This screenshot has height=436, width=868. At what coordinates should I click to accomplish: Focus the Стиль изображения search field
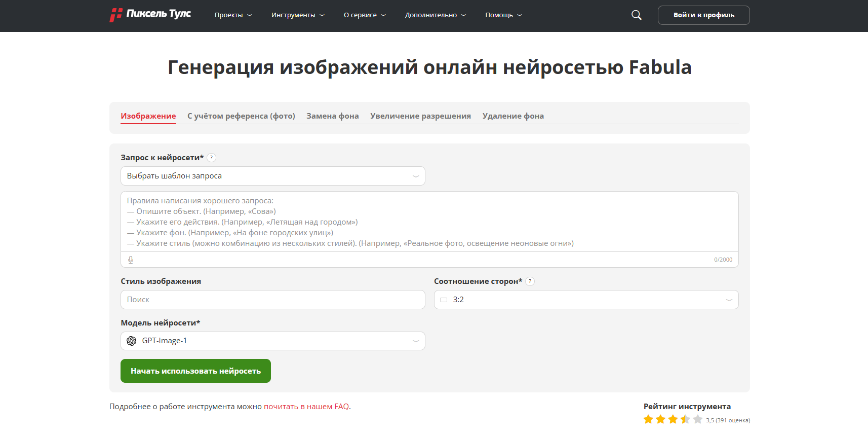[272, 300]
